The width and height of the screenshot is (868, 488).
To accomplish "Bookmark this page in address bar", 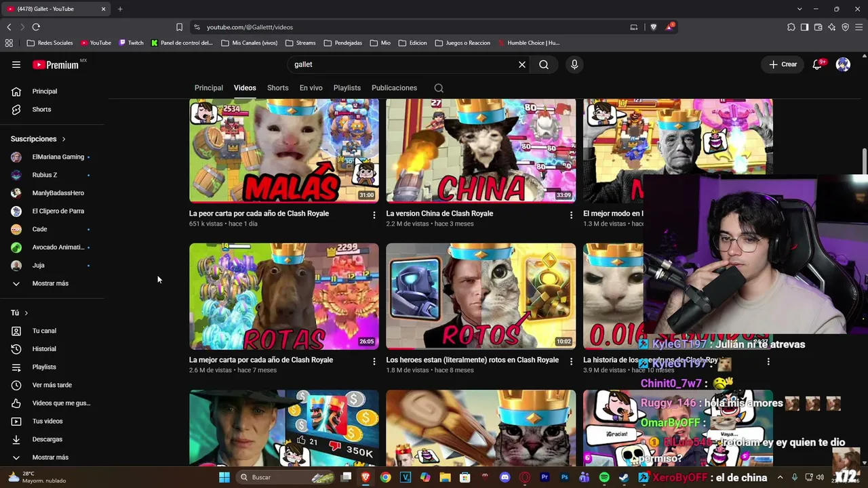I will (179, 27).
